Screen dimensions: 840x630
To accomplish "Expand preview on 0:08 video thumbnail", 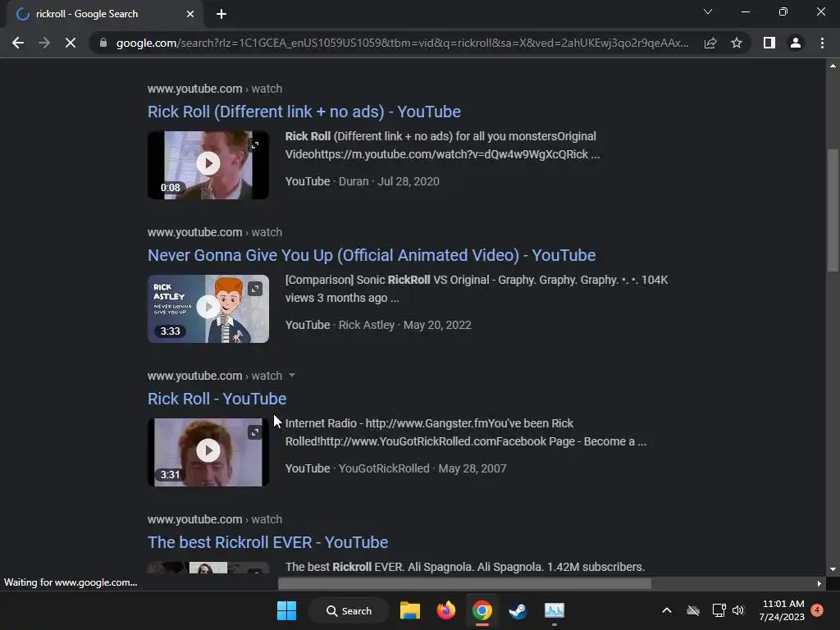I will point(255,145).
